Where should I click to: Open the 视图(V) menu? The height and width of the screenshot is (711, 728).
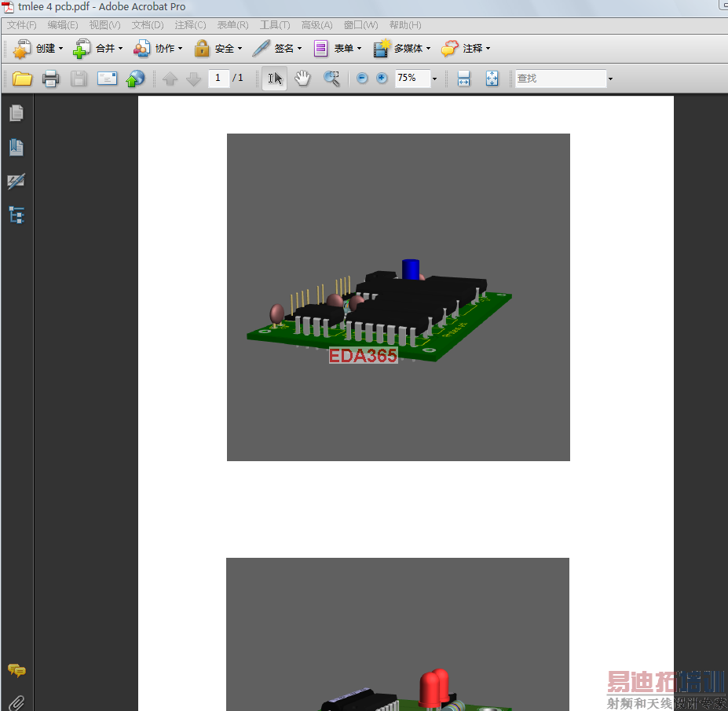click(104, 25)
